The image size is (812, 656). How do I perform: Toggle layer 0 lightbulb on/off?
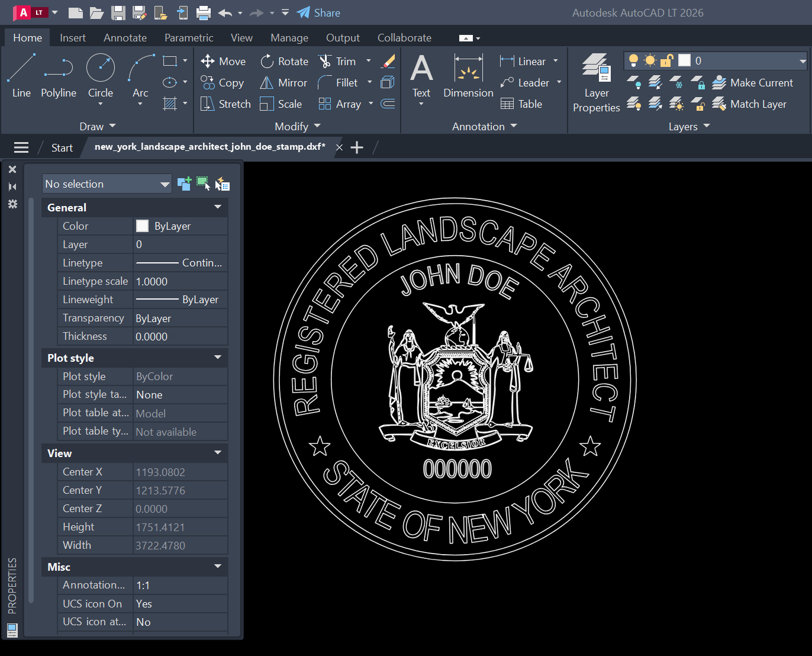coord(634,60)
